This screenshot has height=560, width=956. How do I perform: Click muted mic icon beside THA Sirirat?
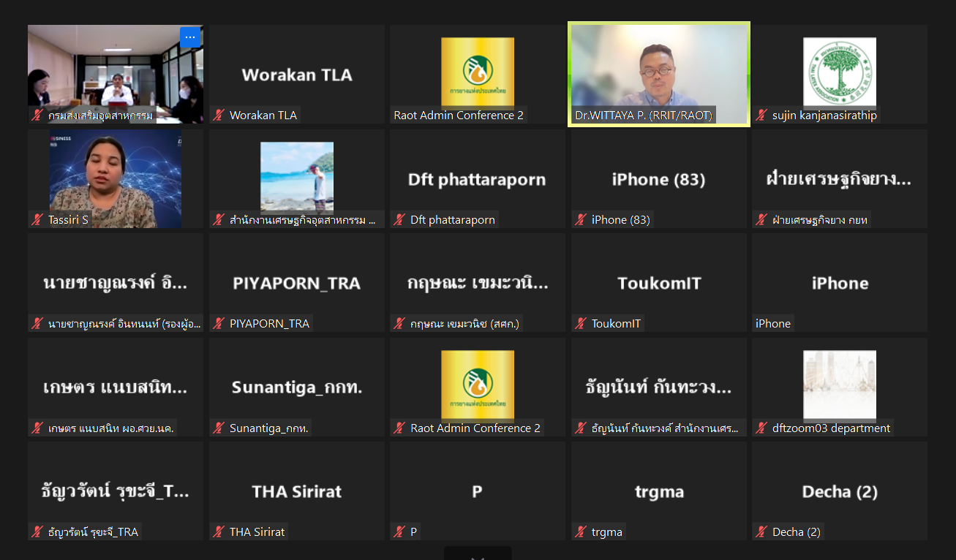click(x=218, y=531)
